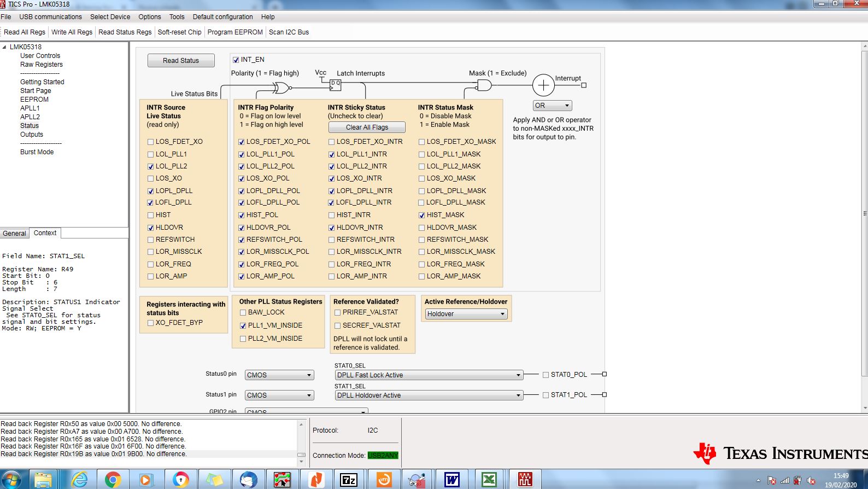This screenshot has height=489, width=868.
Task: Open the Windows Start menu orb
Action: point(11,480)
